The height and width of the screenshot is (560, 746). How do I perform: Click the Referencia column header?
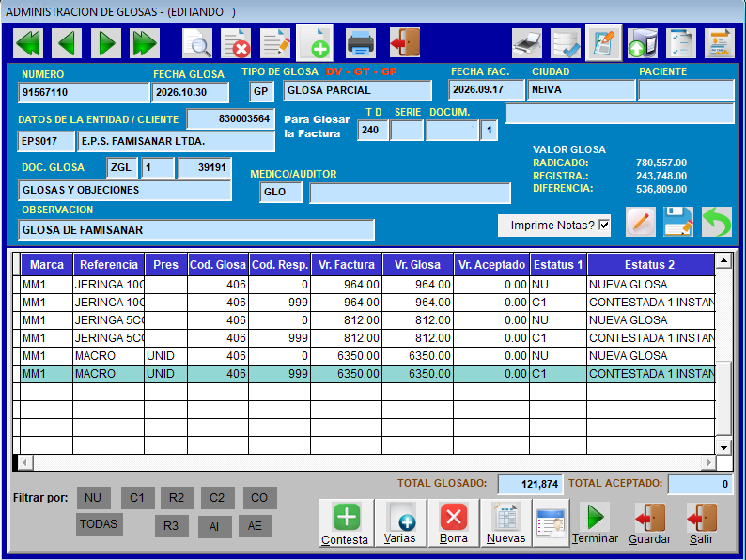(x=108, y=265)
